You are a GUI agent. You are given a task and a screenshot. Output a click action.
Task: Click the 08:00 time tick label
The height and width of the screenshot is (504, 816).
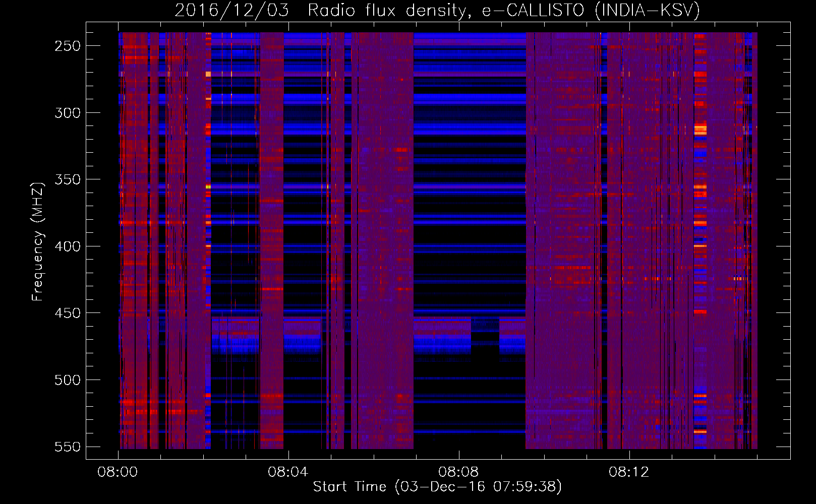coord(118,472)
